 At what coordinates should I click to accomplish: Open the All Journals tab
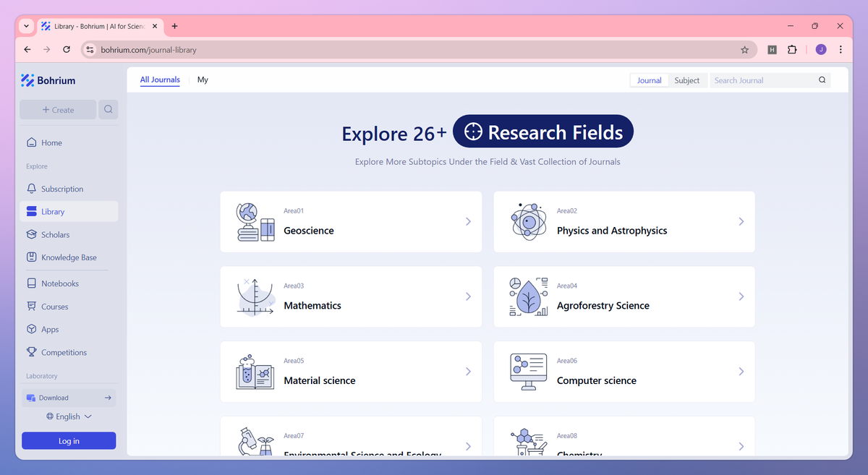[x=160, y=80]
